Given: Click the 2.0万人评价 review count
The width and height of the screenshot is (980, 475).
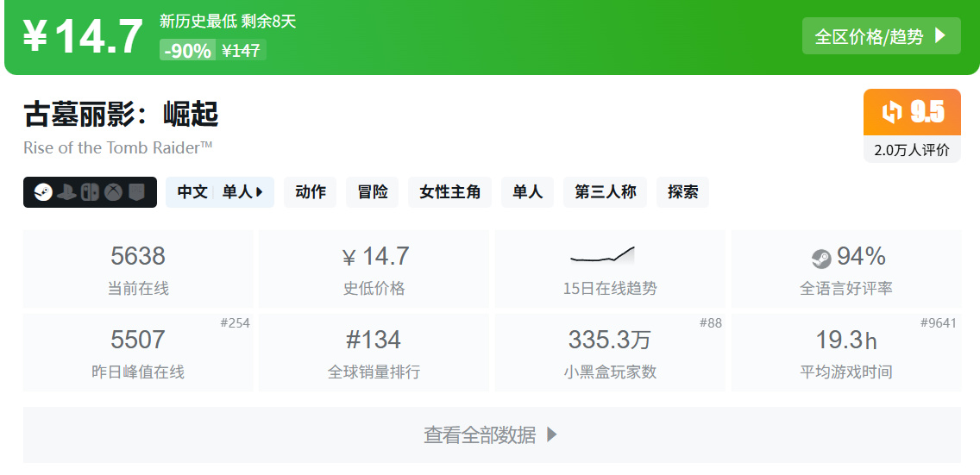Looking at the screenshot, I should coord(912,150).
